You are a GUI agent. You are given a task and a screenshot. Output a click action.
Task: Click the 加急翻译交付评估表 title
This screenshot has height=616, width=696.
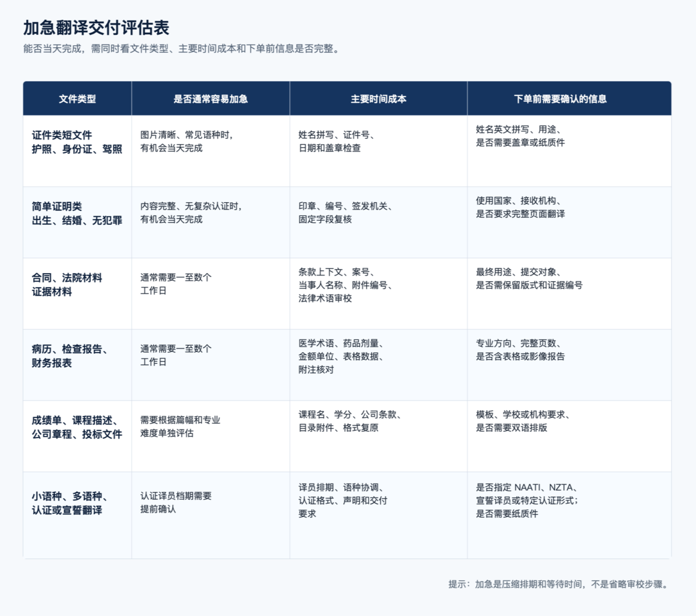(x=97, y=27)
